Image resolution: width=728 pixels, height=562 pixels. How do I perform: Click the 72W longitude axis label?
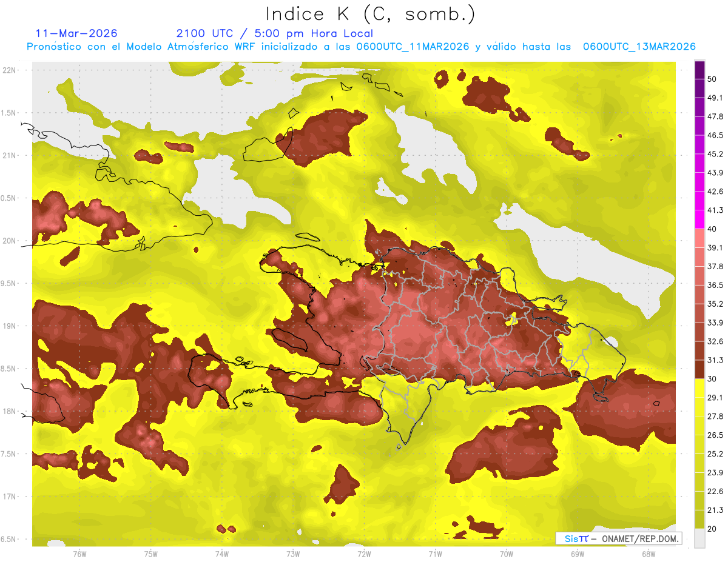coord(364,554)
